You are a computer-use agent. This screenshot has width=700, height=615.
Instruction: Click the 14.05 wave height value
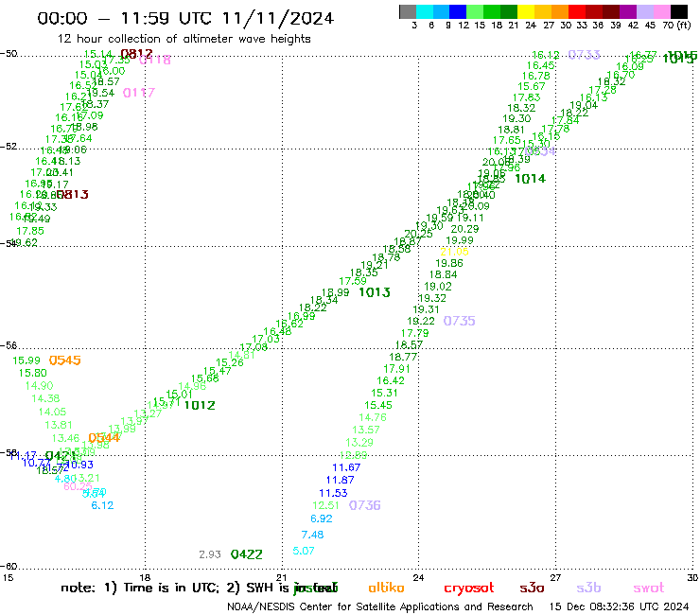click(x=52, y=412)
